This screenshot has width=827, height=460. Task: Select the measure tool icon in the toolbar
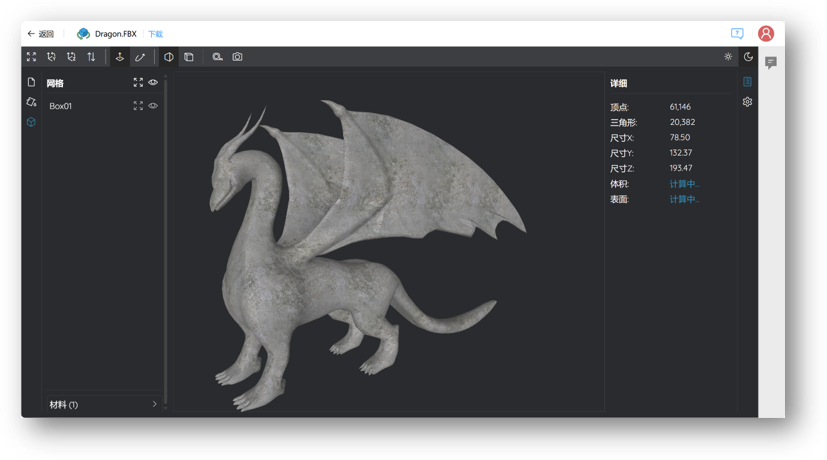141,57
